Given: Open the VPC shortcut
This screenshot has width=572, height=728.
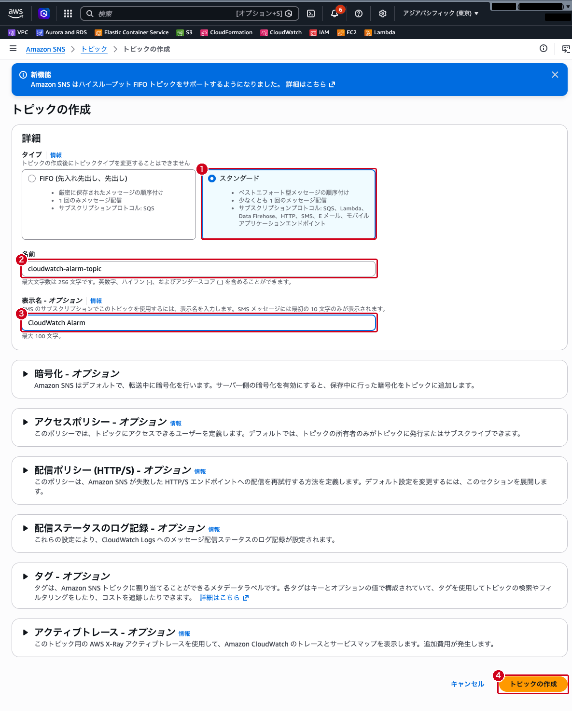Looking at the screenshot, I should click(18, 32).
